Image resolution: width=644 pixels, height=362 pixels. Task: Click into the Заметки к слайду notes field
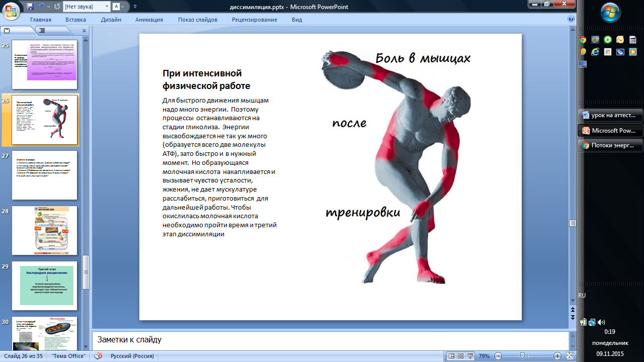pyautogui.click(x=330, y=340)
